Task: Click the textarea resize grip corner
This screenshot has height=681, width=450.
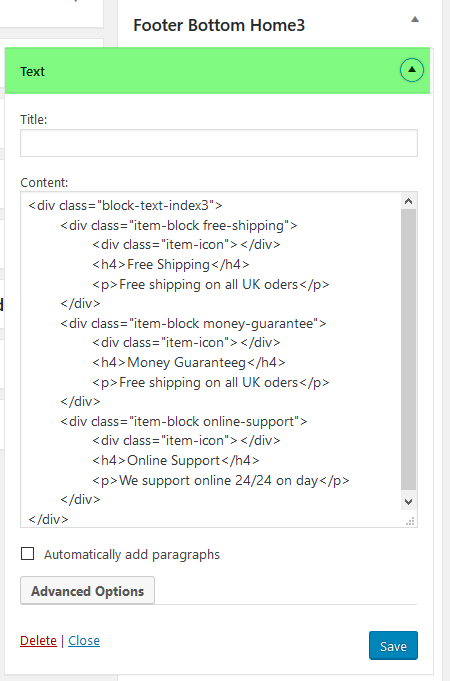Action: point(410,521)
